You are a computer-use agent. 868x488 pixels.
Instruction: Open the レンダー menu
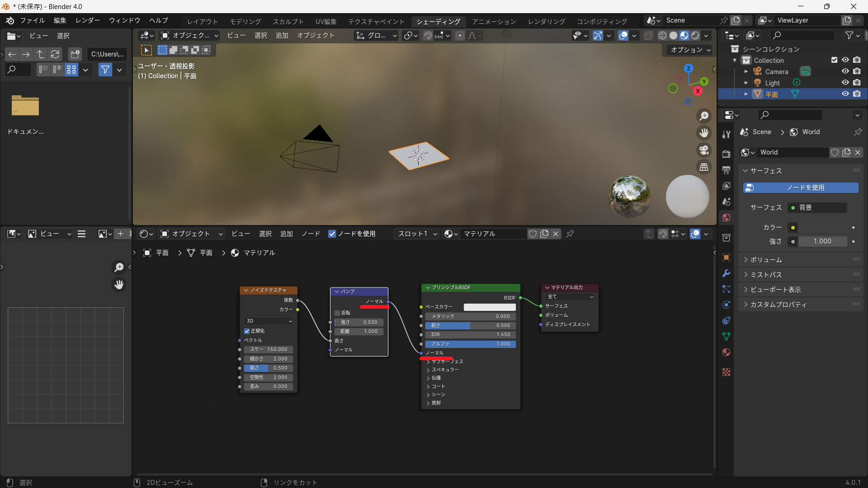click(88, 20)
